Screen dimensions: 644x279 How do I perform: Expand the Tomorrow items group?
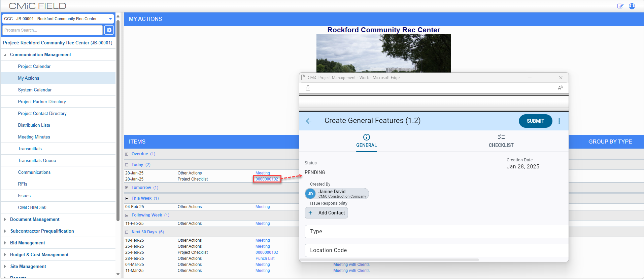[127, 188]
